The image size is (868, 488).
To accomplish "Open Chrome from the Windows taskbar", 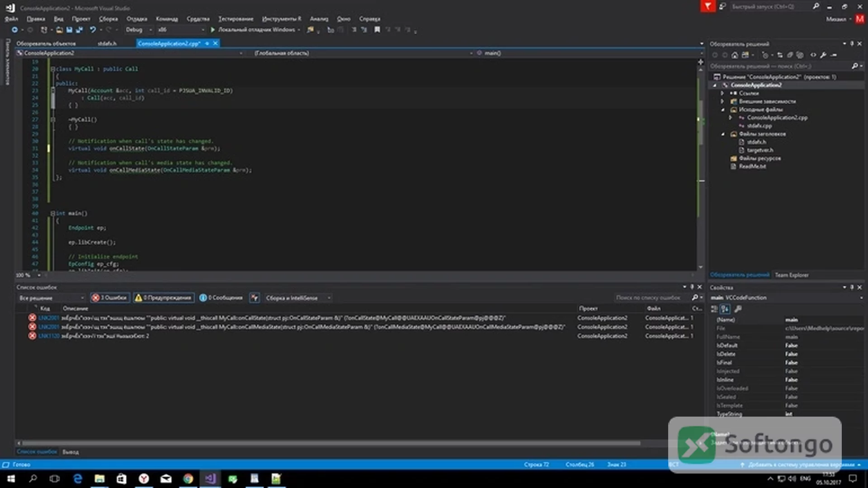I will [x=188, y=479].
